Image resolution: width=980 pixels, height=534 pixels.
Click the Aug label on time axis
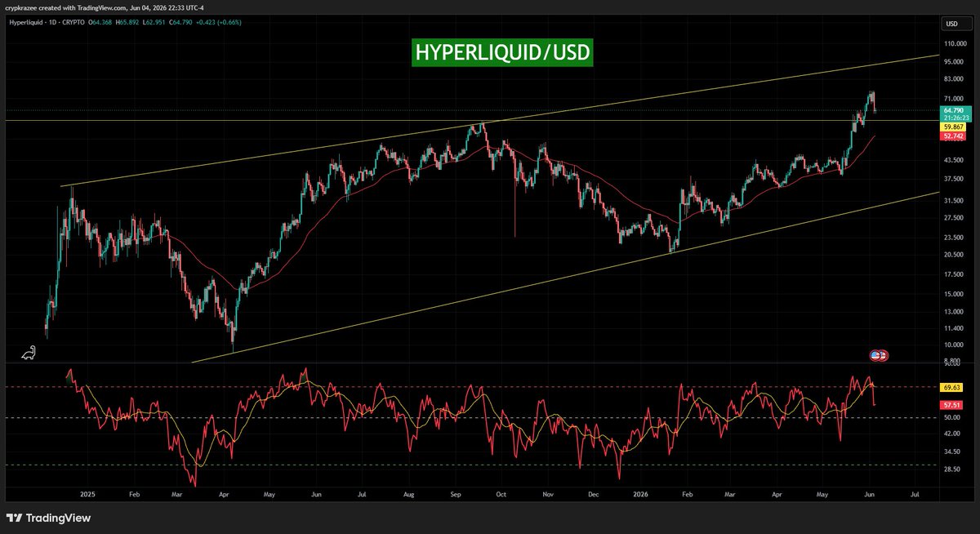(408, 495)
